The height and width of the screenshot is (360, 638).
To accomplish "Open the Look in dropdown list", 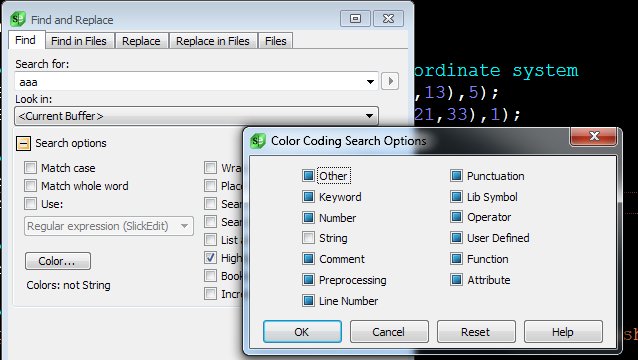I will point(369,116).
